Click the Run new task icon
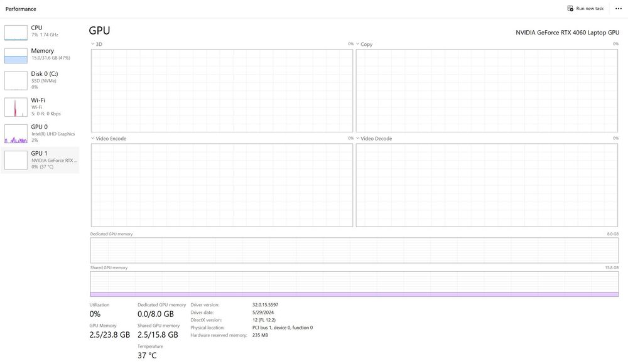Image resolution: width=628 pixels, height=364 pixels. (570, 8)
